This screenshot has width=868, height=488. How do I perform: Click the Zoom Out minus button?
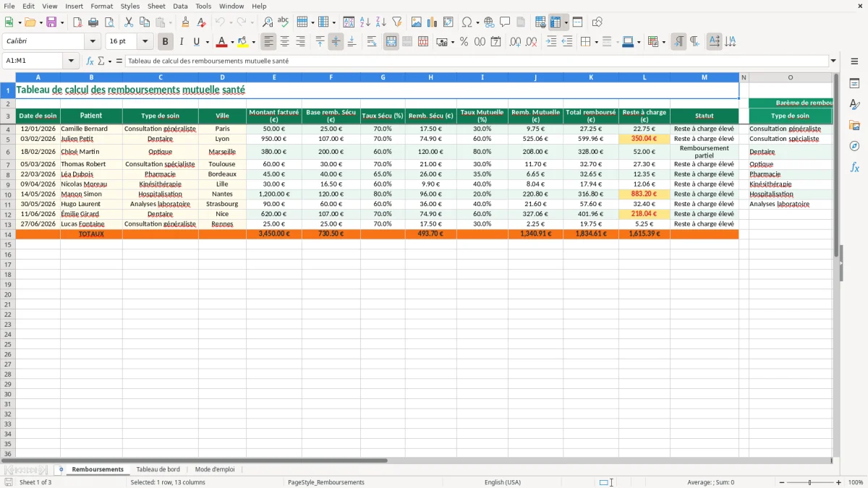[781, 482]
